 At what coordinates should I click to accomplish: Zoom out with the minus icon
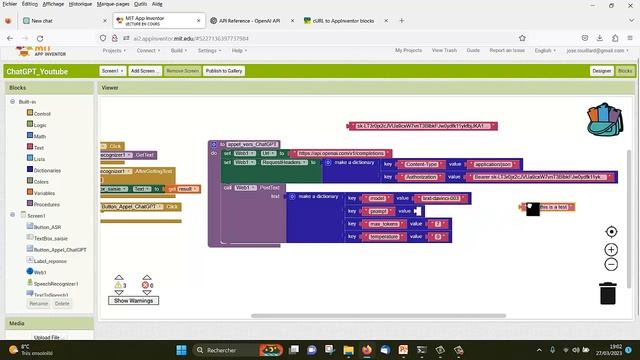(611, 264)
